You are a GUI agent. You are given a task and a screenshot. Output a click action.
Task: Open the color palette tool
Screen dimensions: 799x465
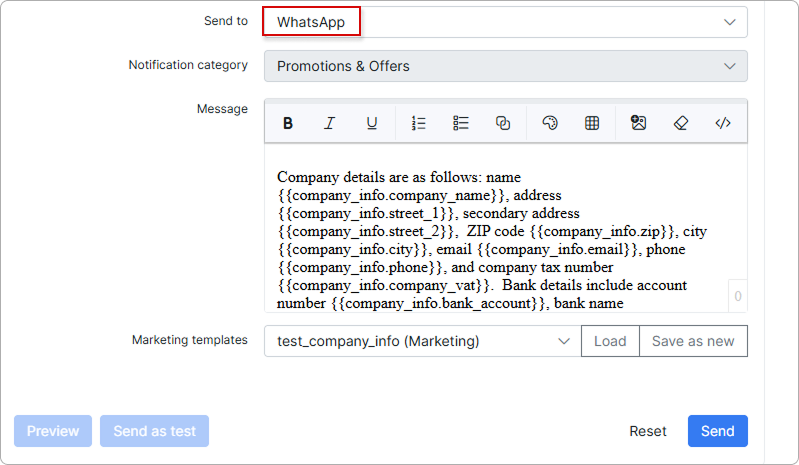coord(550,123)
